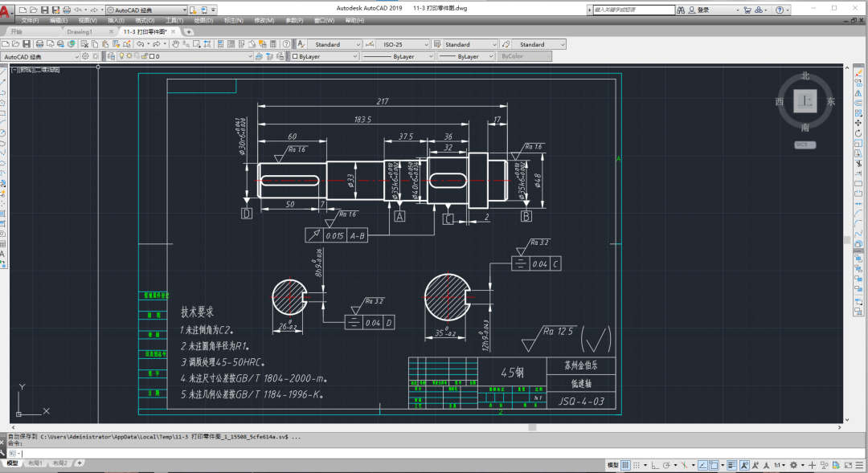The width and height of the screenshot is (868, 473).
Task: Click the command line input field
Action: click(432, 453)
